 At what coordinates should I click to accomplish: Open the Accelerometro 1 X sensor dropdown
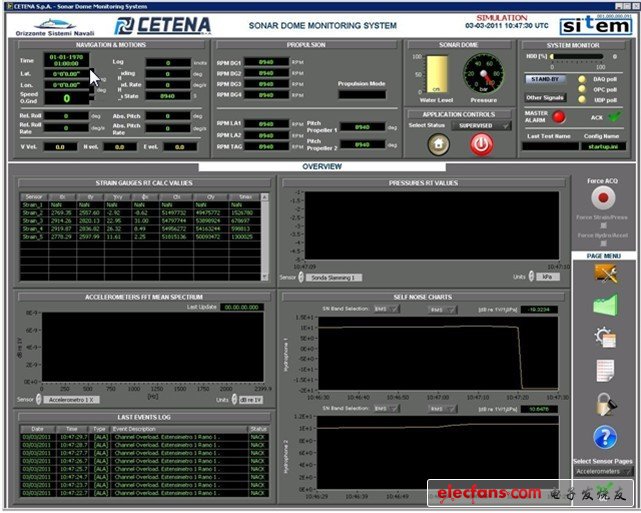tap(73, 399)
